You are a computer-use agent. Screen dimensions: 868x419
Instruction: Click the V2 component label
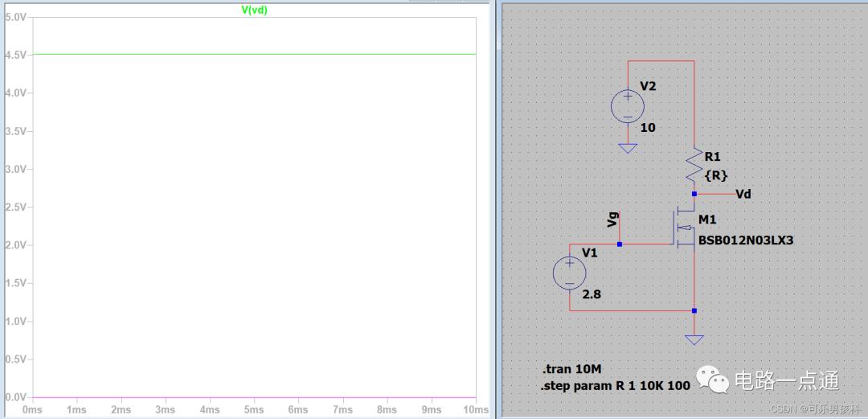click(x=648, y=87)
